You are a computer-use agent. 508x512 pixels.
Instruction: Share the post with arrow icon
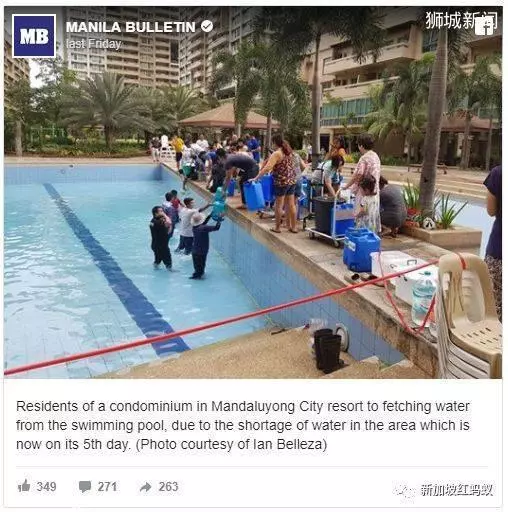click(146, 487)
